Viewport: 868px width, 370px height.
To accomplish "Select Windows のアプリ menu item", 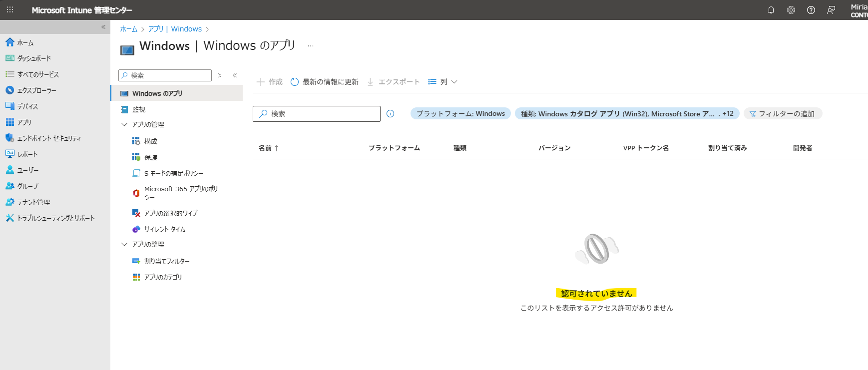I will [x=177, y=93].
